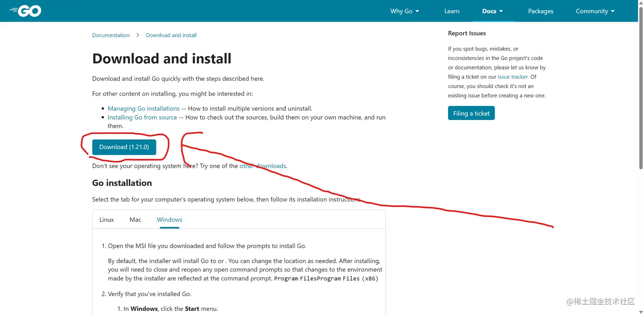Click the Download and install page heading
This screenshot has width=644, height=315.
pos(162,59)
